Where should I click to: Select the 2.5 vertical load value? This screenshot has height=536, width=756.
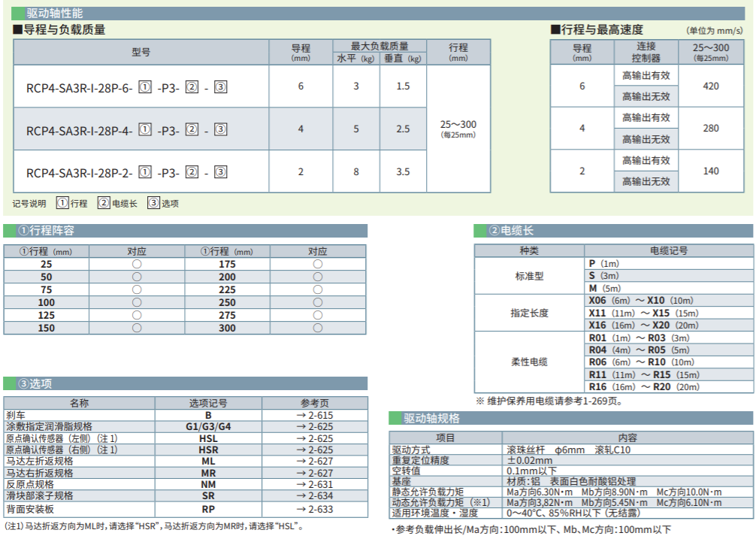pyautogui.click(x=403, y=129)
